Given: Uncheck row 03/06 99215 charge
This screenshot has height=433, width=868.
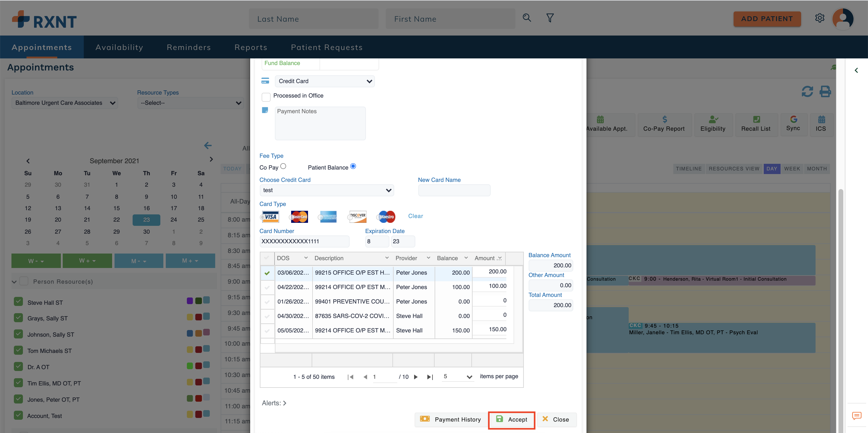Looking at the screenshot, I should [x=267, y=273].
